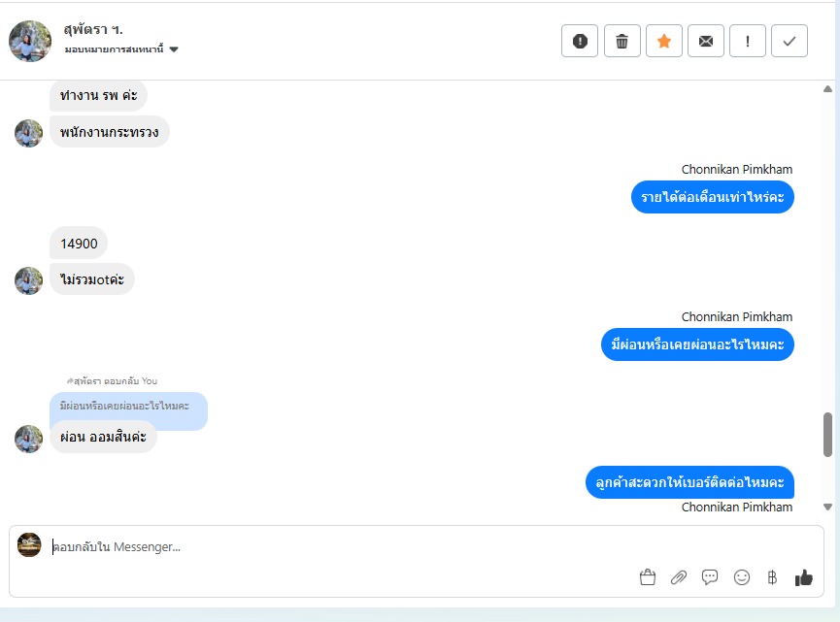Mark conversation done with checkmark
The width and height of the screenshot is (840, 622).
tap(790, 41)
